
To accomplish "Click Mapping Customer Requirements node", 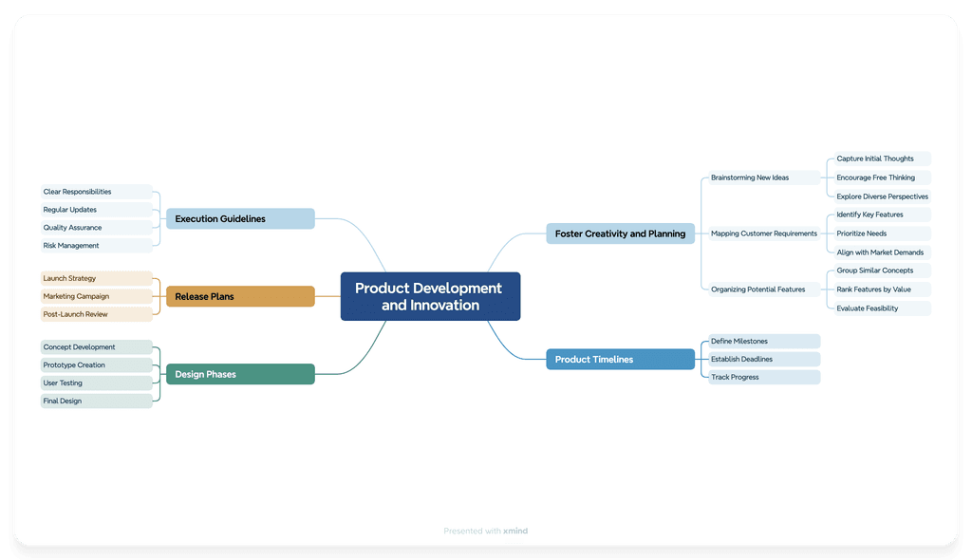I will pyautogui.click(x=764, y=233).
